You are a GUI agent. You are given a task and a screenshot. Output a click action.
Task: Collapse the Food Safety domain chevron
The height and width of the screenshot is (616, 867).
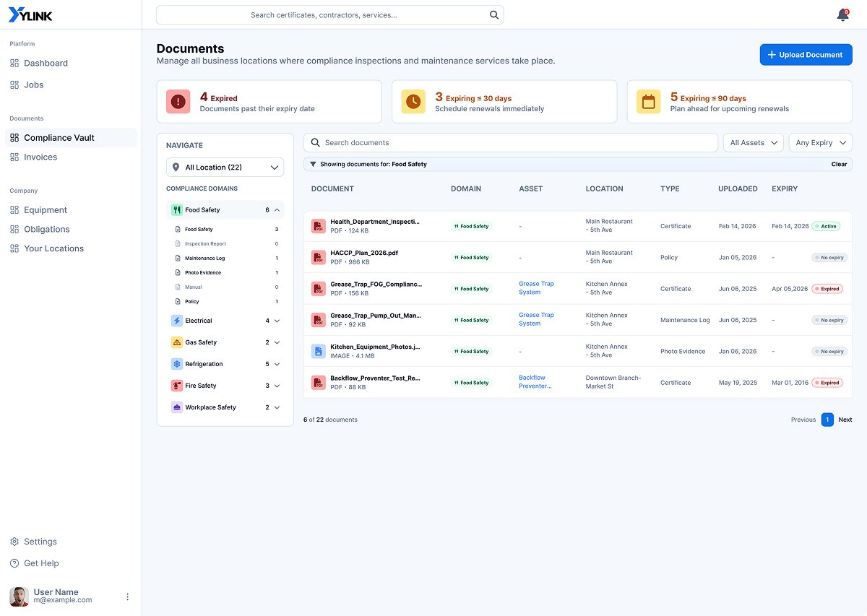click(277, 210)
